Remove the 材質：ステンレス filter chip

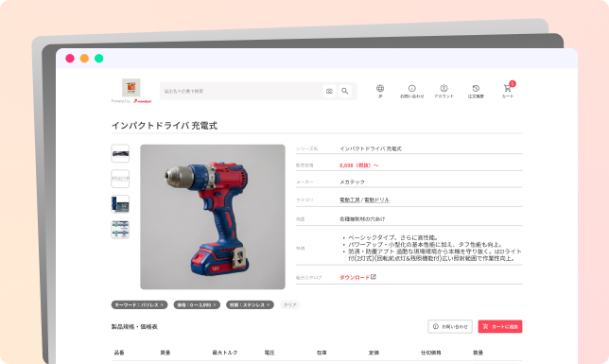tap(268, 305)
